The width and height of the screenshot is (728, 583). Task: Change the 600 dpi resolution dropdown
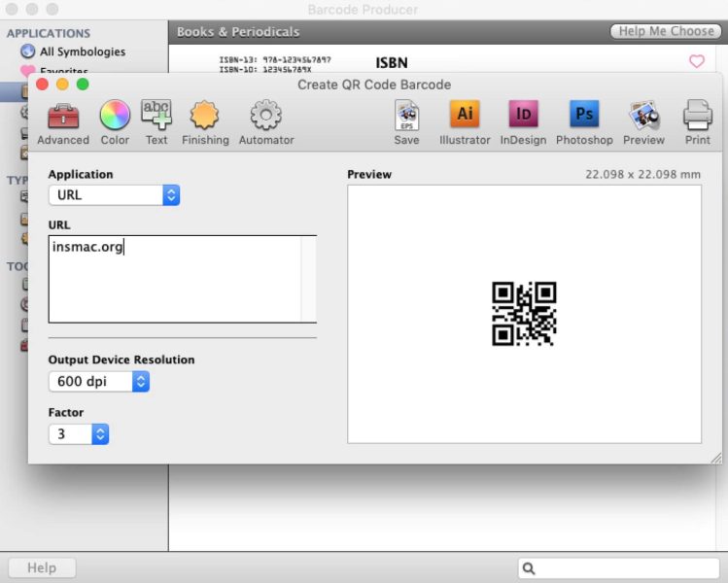(x=99, y=381)
